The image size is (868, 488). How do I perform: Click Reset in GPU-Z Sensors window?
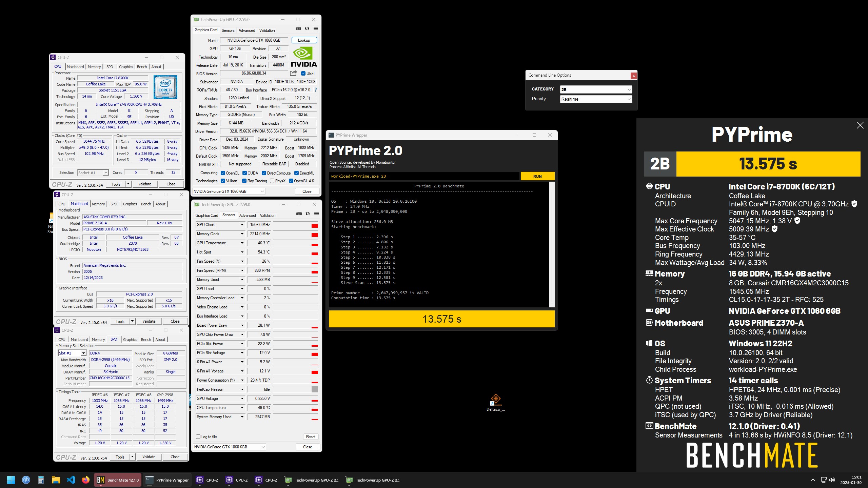(311, 437)
